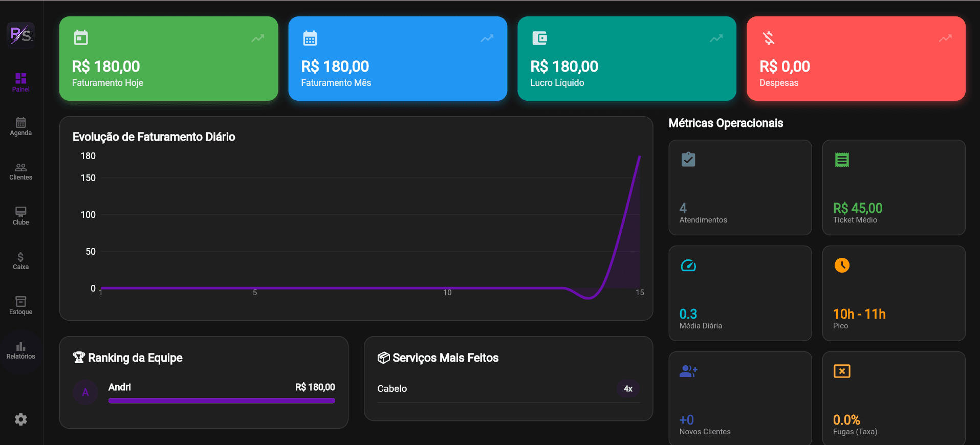980x445 pixels.
Task: Open the Agenda calendar section
Action: point(20,127)
